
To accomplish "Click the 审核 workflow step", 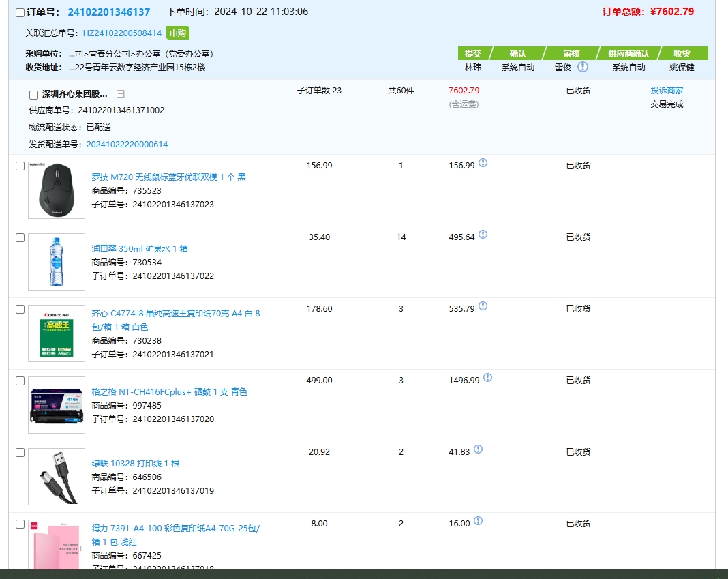I will pyautogui.click(x=571, y=53).
